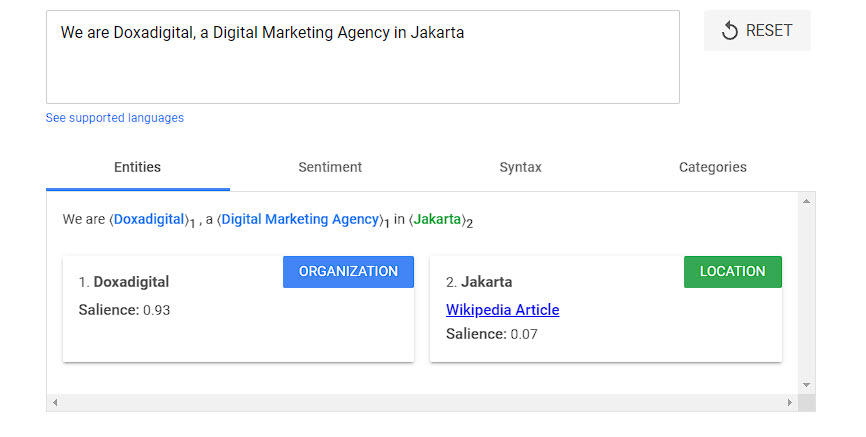The image size is (866, 437).
Task: Click the Salience: 0.93 value
Action: coord(124,310)
